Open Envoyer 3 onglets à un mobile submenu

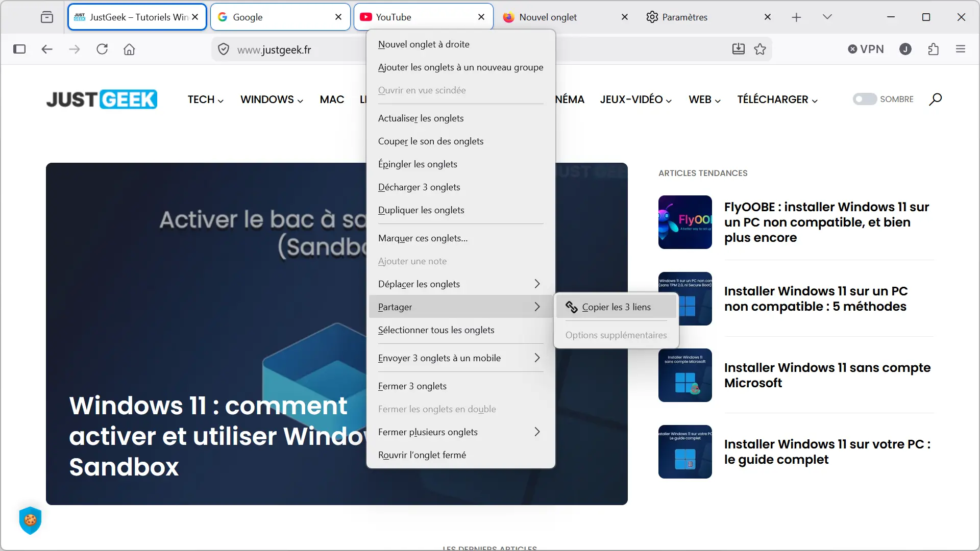point(460,358)
